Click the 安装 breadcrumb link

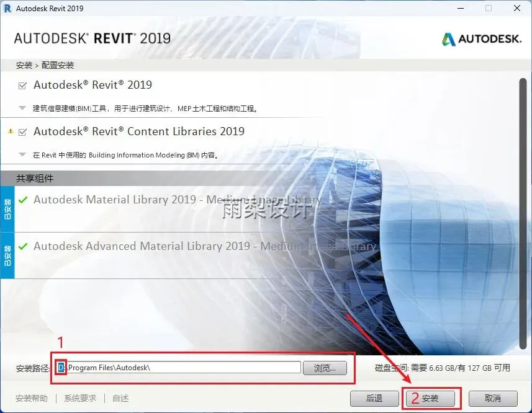coord(24,65)
